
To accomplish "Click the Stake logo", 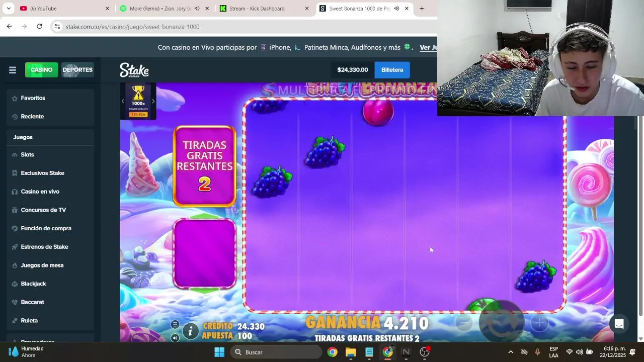I will tap(134, 70).
